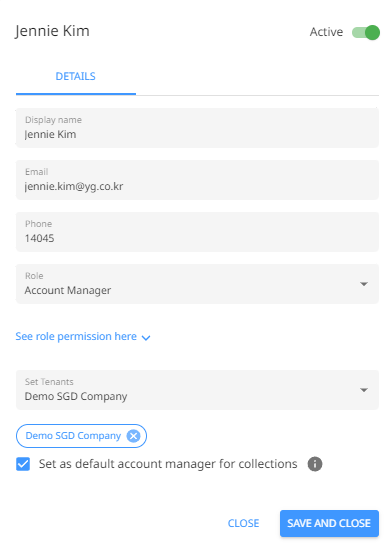Click the info icon beside default account manager
392x551 pixels.
[x=315, y=464]
